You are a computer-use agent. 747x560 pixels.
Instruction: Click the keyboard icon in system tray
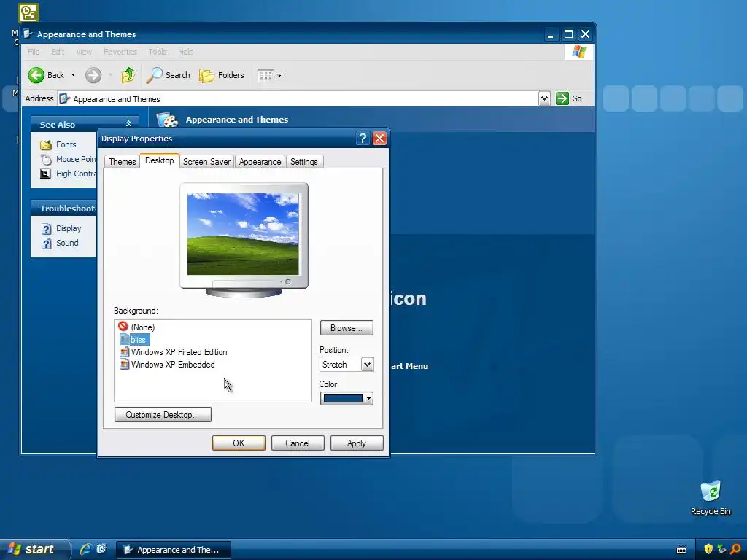tap(681, 550)
